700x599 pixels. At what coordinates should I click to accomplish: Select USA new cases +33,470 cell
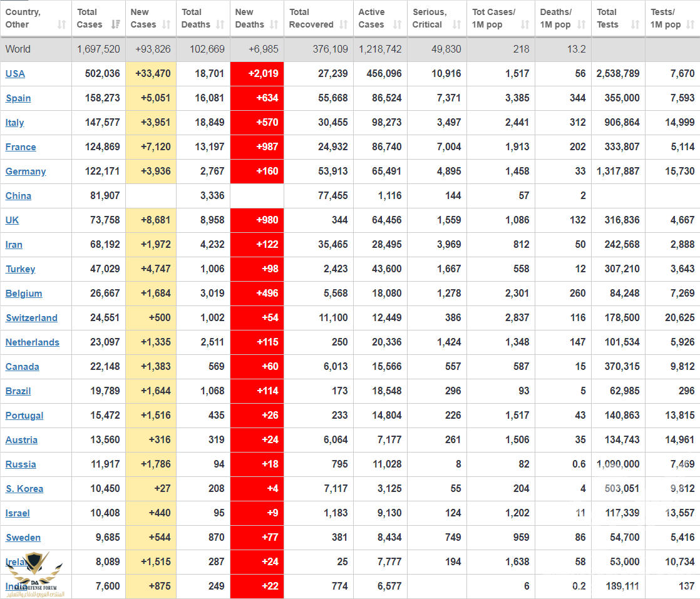[151, 74]
